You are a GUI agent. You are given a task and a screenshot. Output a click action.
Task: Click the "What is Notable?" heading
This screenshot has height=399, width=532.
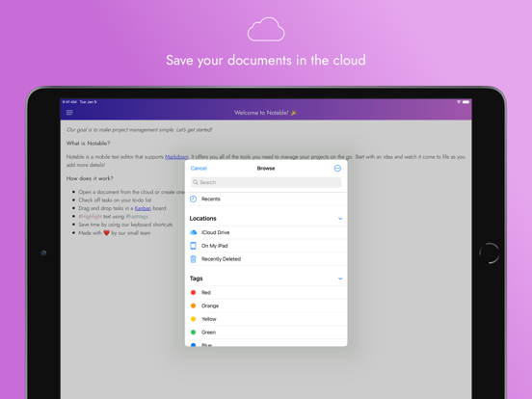point(89,144)
